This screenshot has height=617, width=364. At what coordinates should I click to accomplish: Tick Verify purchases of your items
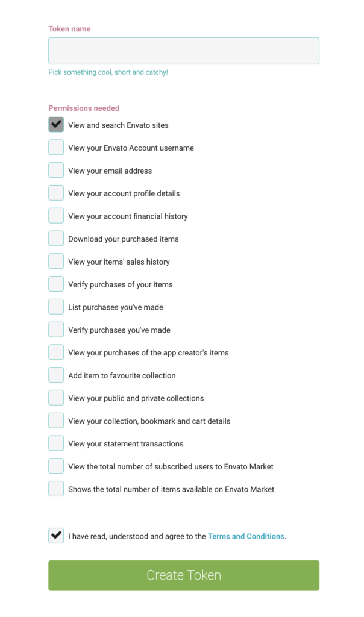pyautogui.click(x=56, y=284)
